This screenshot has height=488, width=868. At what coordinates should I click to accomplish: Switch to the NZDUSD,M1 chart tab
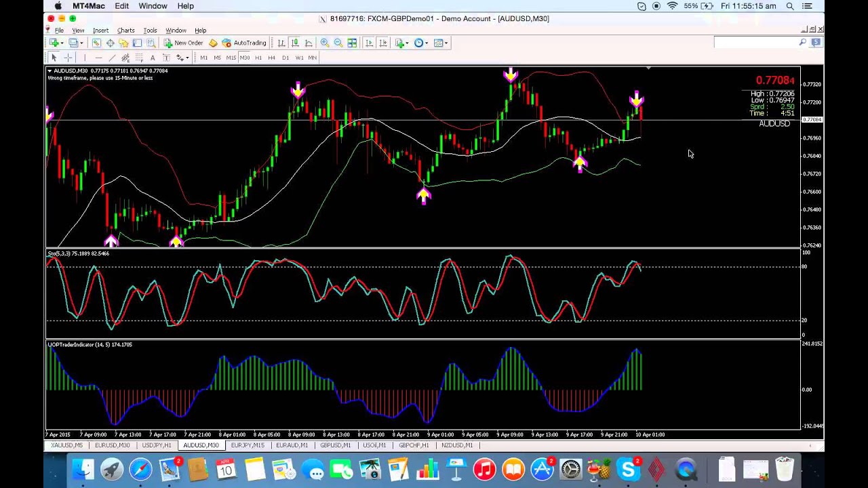click(x=457, y=445)
